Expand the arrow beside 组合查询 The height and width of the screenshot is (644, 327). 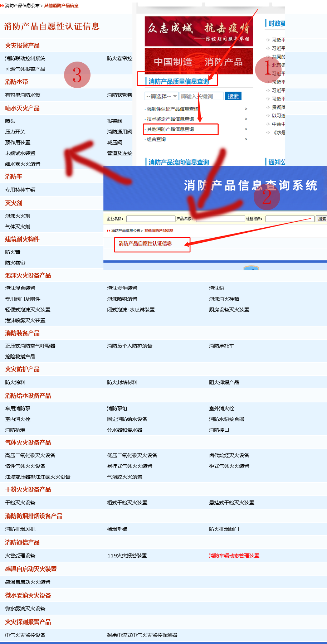(246, 139)
